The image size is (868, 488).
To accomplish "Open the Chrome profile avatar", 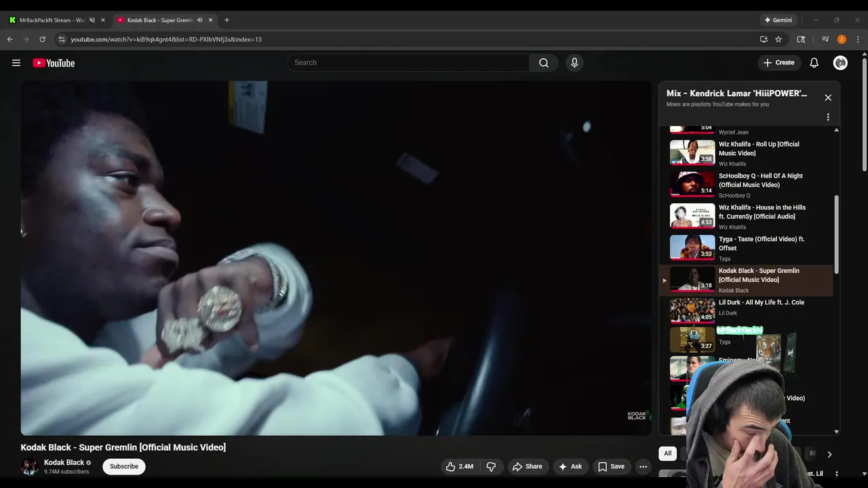I will [842, 39].
